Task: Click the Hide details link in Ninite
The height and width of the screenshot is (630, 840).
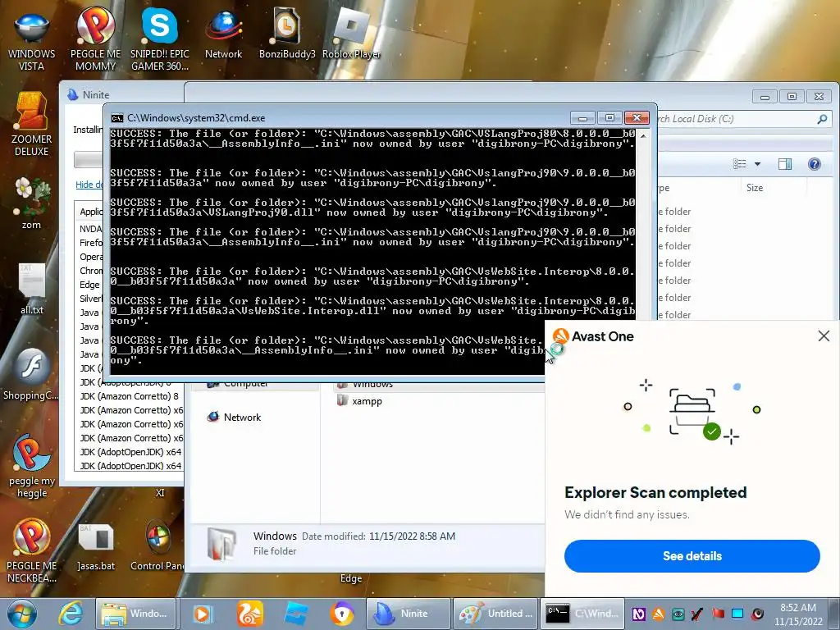Action: point(89,185)
